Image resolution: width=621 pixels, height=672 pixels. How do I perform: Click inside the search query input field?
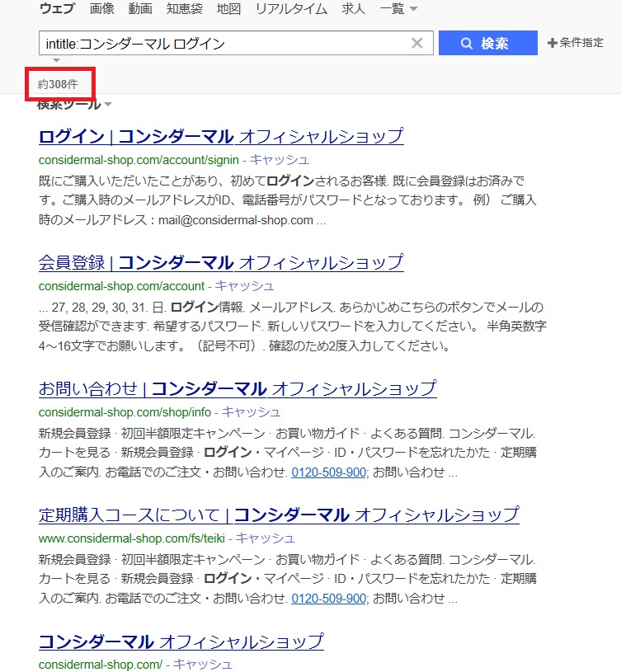[223, 44]
